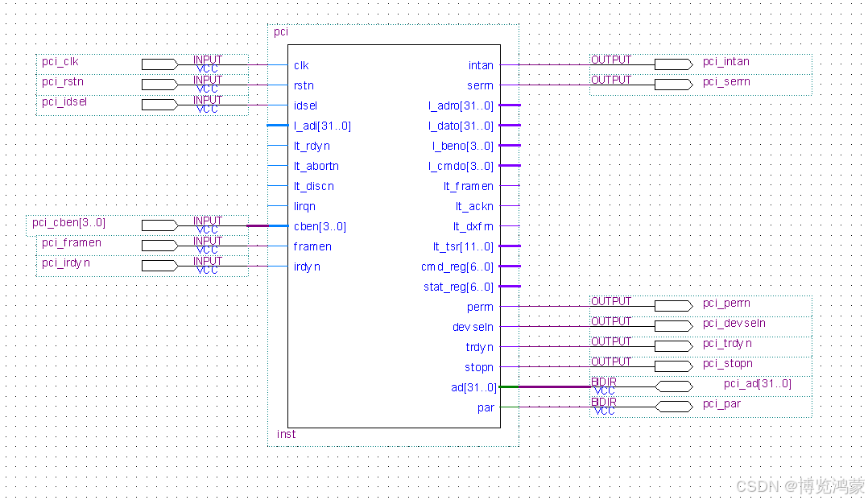This screenshot has width=868, height=500.
Task: Select the pci_intan output pin symbol
Action: tap(674, 64)
